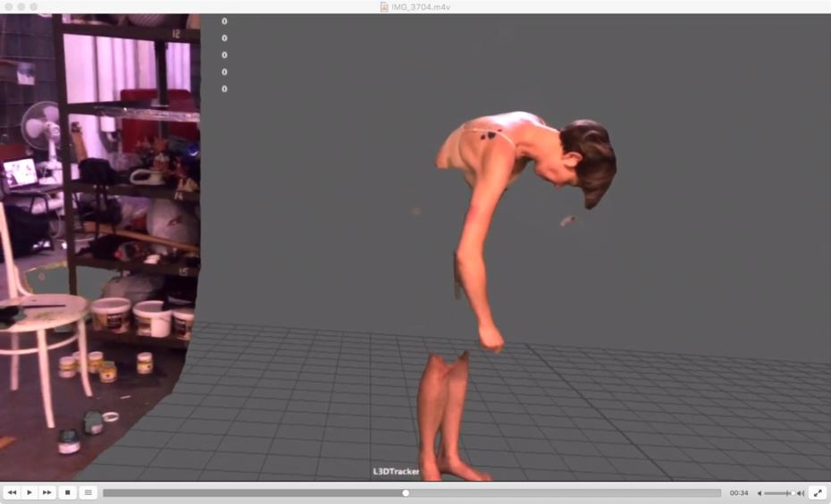
Task: Set maximum volume with loud speaker icon
Action: 801,493
